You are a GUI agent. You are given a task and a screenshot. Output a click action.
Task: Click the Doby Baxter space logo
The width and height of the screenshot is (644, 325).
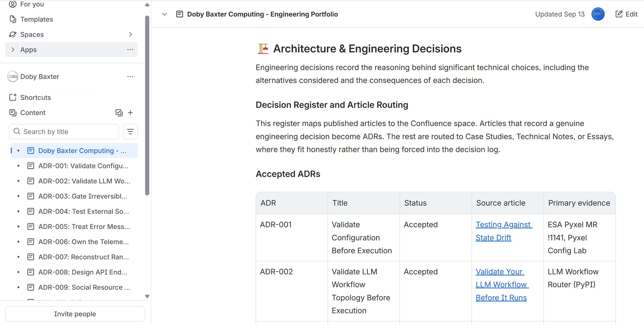13,77
